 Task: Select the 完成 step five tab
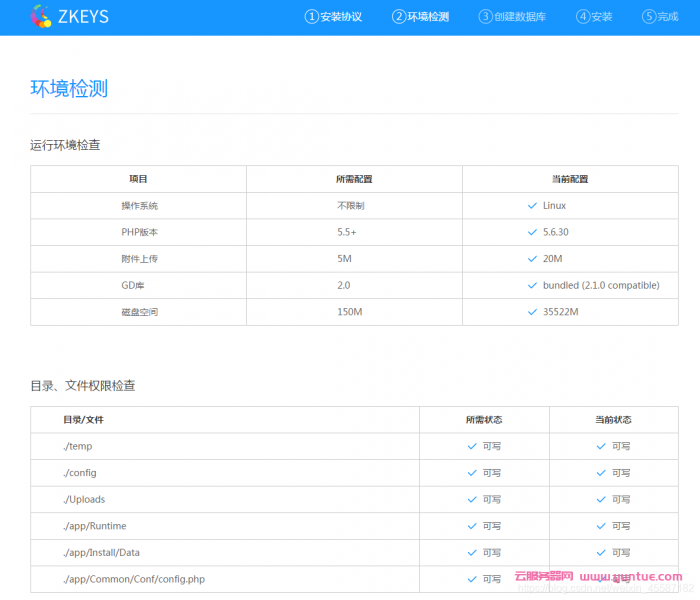[x=661, y=17]
